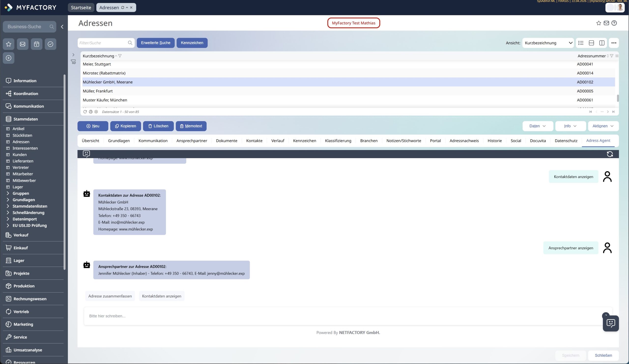Screen dimensions: 629x364
Task: Click the address list vertical scrollbar
Action: [x=618, y=98]
